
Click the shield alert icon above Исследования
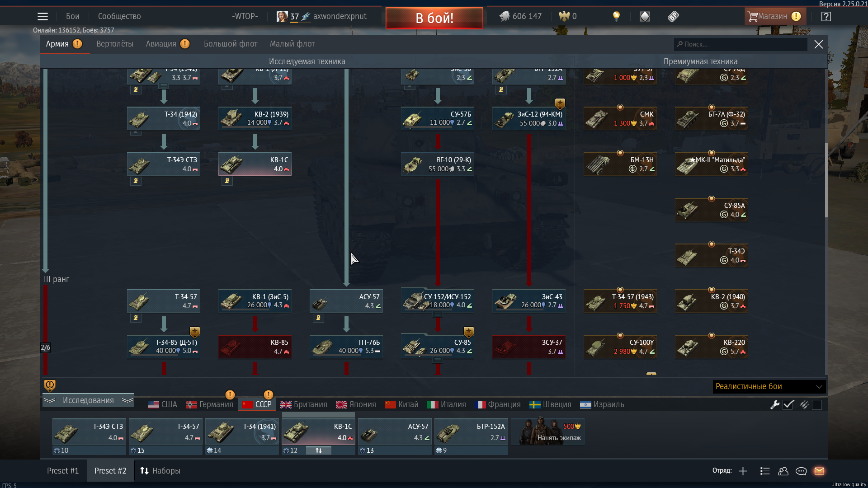pyautogui.click(x=50, y=385)
